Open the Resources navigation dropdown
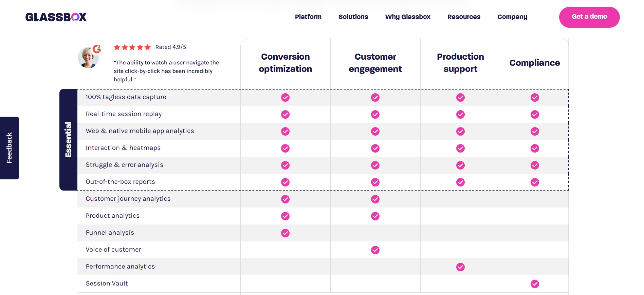This screenshot has height=295, width=644. tap(464, 17)
